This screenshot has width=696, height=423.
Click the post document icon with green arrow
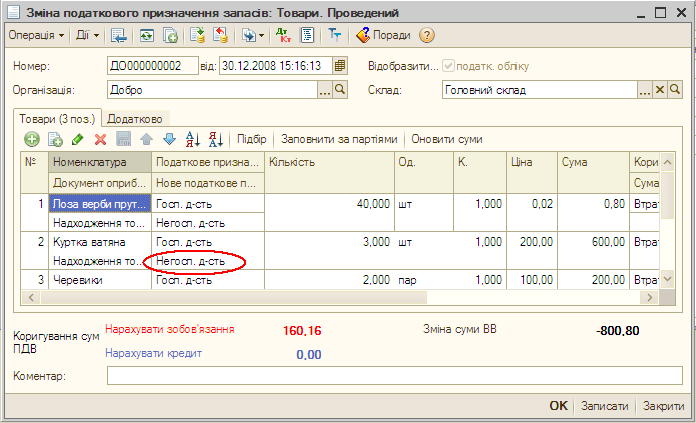click(x=197, y=35)
